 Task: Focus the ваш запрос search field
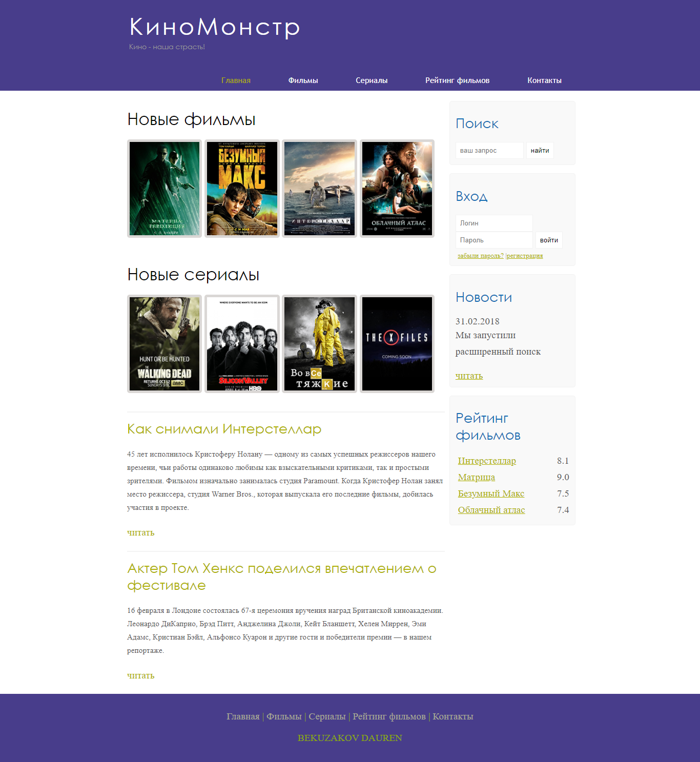[489, 151]
